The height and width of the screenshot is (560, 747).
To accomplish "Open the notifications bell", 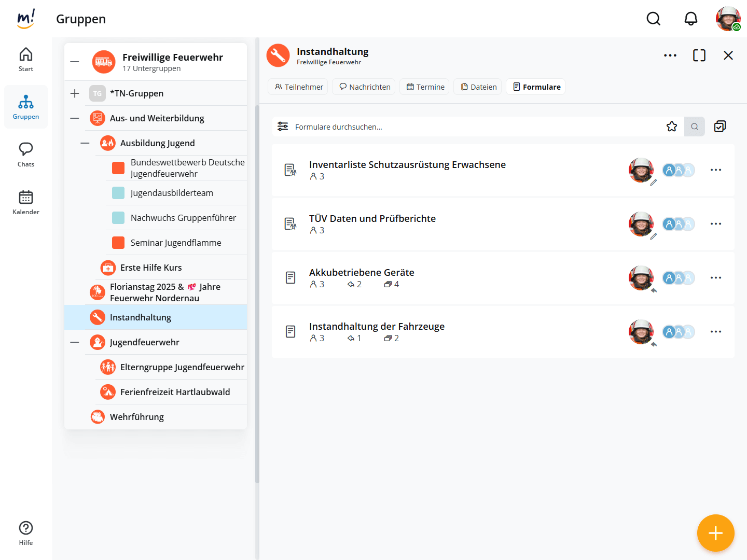I will tap(690, 19).
